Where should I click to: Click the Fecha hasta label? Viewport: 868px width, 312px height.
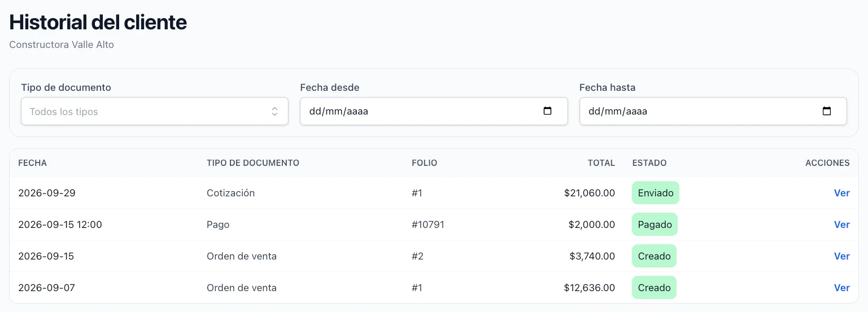click(x=607, y=87)
